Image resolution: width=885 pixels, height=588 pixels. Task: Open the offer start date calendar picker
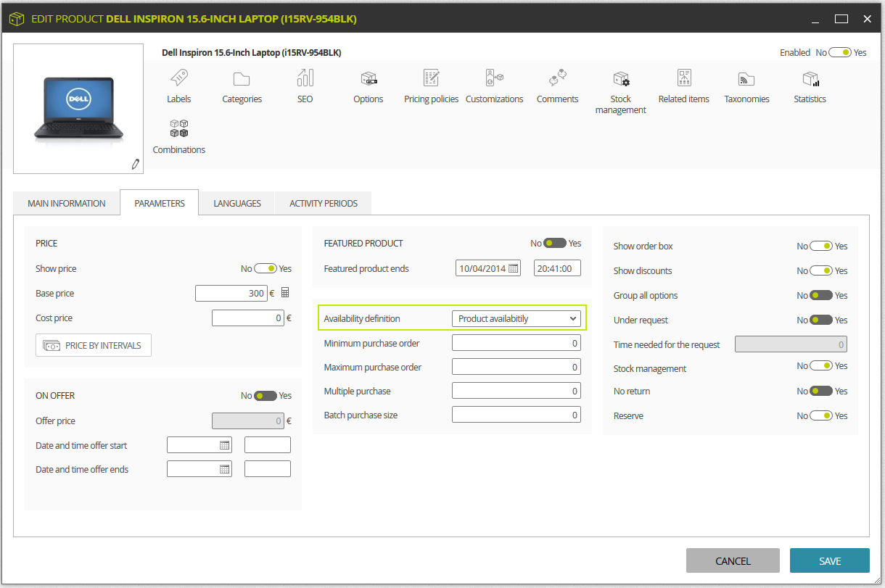coord(225,445)
